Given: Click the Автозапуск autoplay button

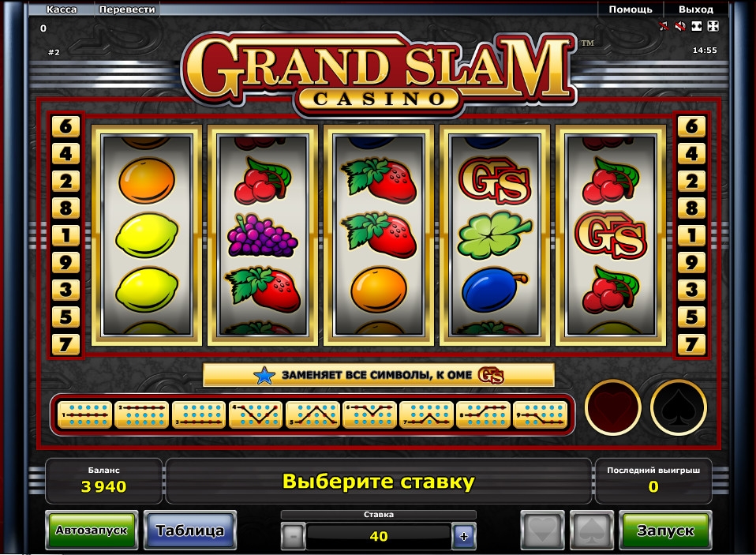Looking at the screenshot, I should pos(92,531).
